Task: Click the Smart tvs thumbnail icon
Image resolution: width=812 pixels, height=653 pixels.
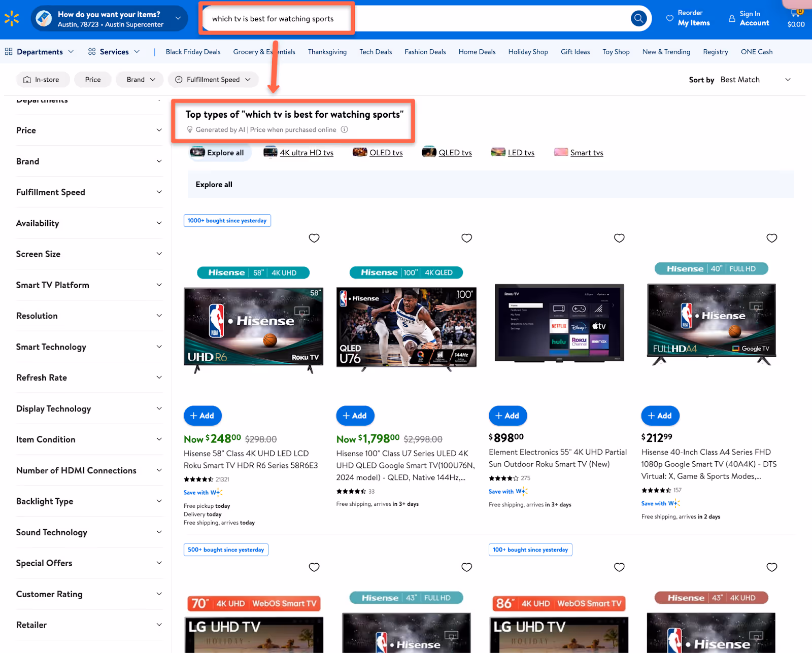Action: (x=561, y=152)
